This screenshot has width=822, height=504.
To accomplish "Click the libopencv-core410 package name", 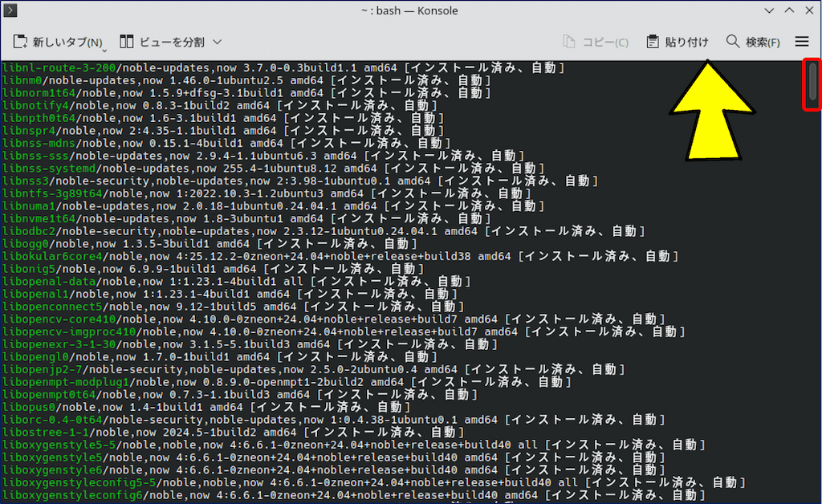I will tap(59, 319).
